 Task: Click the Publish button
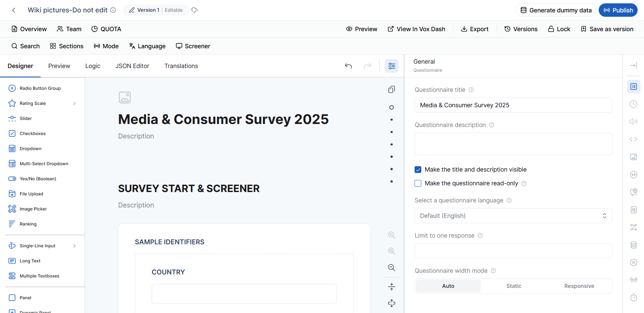[x=618, y=10]
